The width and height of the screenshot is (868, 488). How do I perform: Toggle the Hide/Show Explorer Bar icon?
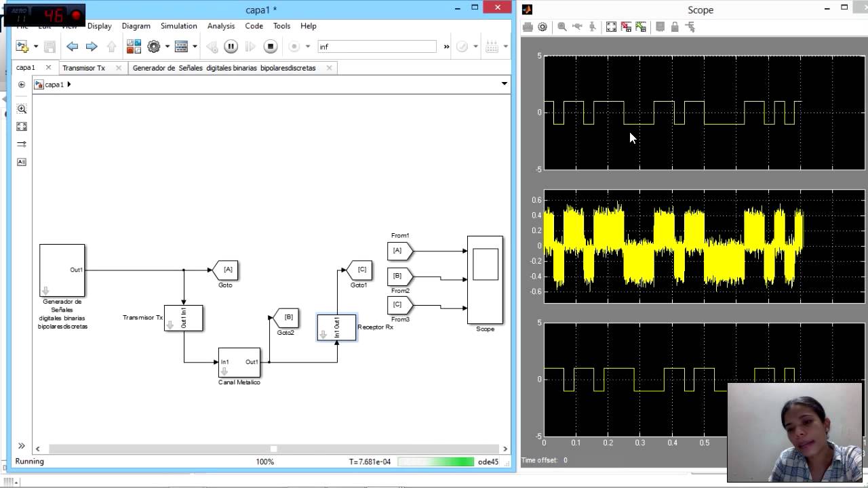[x=22, y=85]
